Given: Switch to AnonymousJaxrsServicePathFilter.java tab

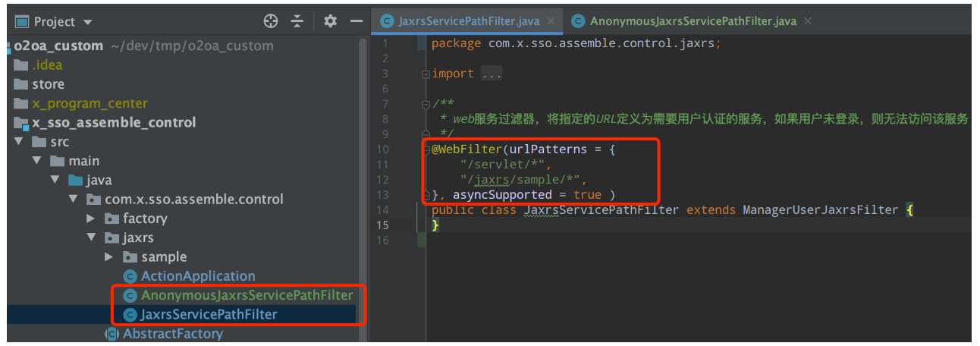Looking at the screenshot, I should 692,21.
